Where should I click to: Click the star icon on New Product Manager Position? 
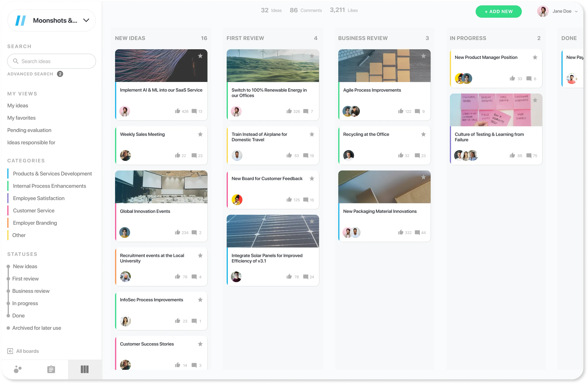535,57
